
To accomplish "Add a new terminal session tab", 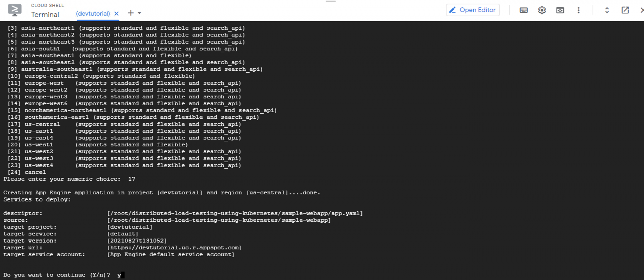I will [131, 13].
